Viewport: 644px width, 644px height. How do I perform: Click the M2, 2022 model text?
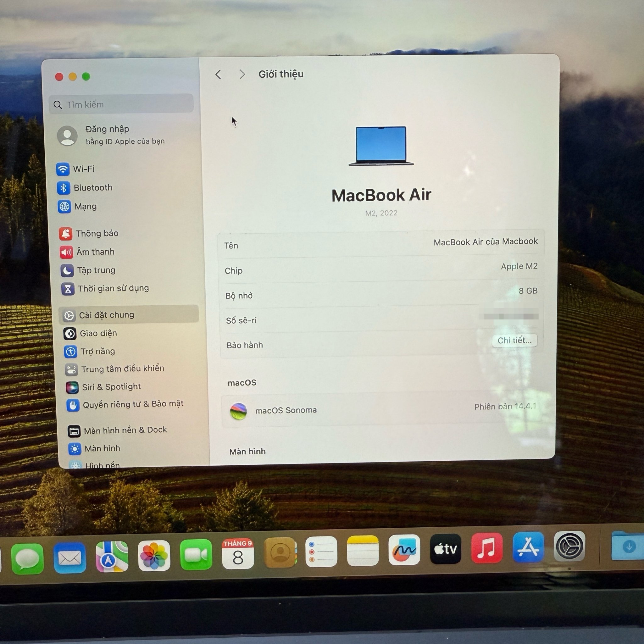(381, 213)
